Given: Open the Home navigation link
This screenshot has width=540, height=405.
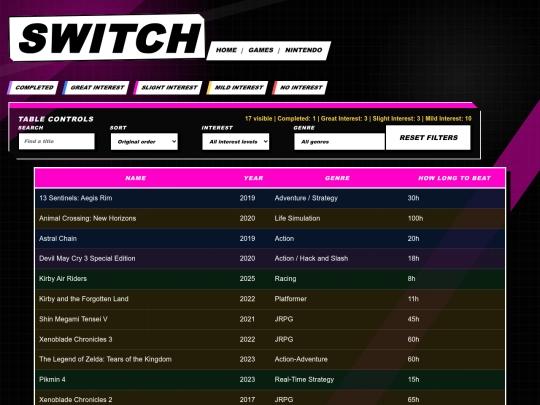Looking at the screenshot, I should pyautogui.click(x=226, y=50).
